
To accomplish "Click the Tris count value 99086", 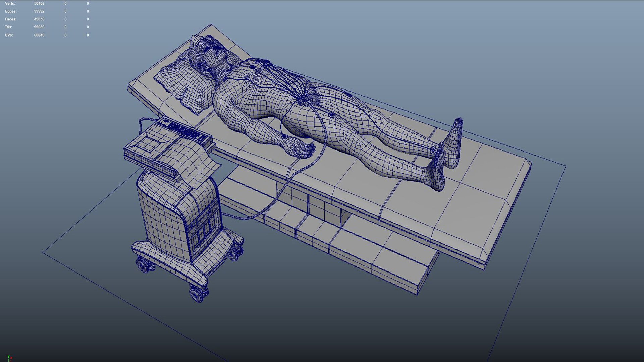I will (x=39, y=27).
